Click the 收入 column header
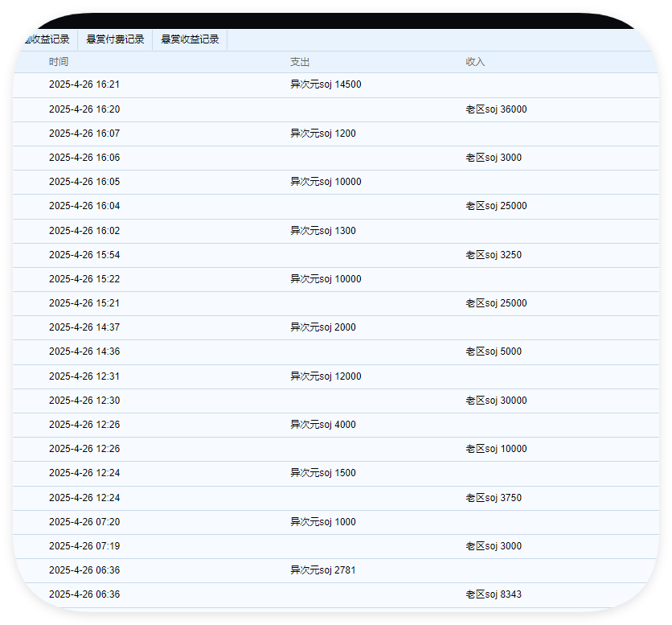 pyautogui.click(x=475, y=62)
